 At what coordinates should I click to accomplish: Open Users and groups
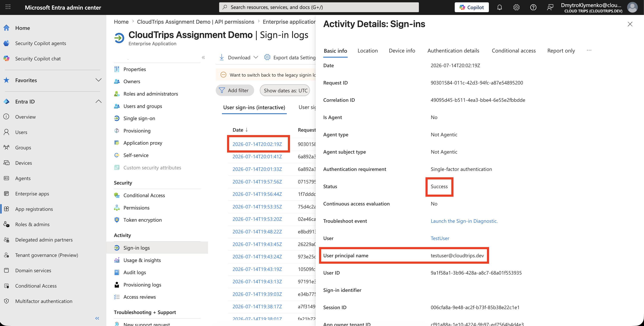(143, 106)
